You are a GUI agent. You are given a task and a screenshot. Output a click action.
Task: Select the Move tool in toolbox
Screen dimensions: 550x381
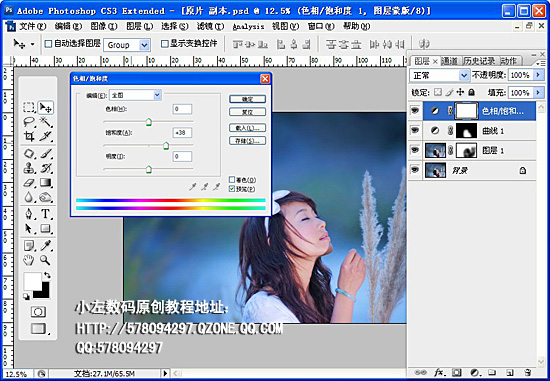pyautogui.click(x=46, y=107)
